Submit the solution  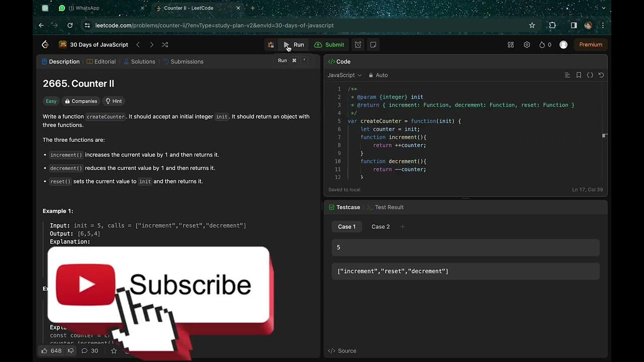329,45
